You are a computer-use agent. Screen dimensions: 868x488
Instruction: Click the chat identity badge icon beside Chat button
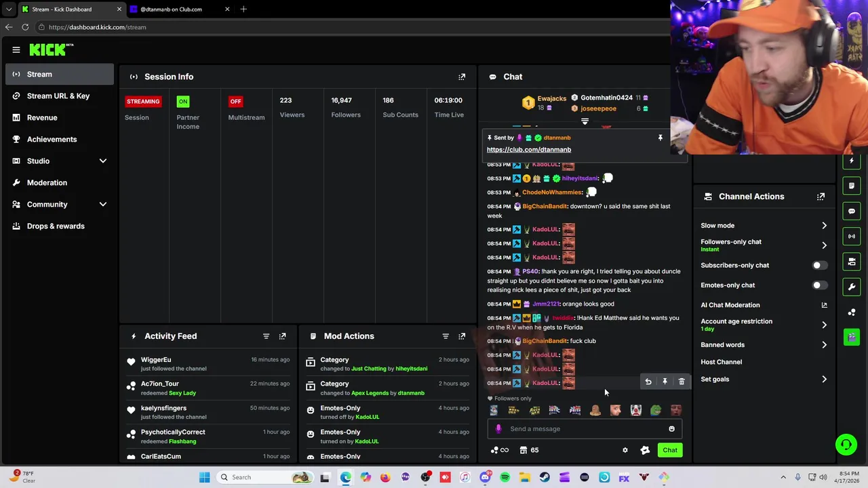pyautogui.click(x=645, y=450)
